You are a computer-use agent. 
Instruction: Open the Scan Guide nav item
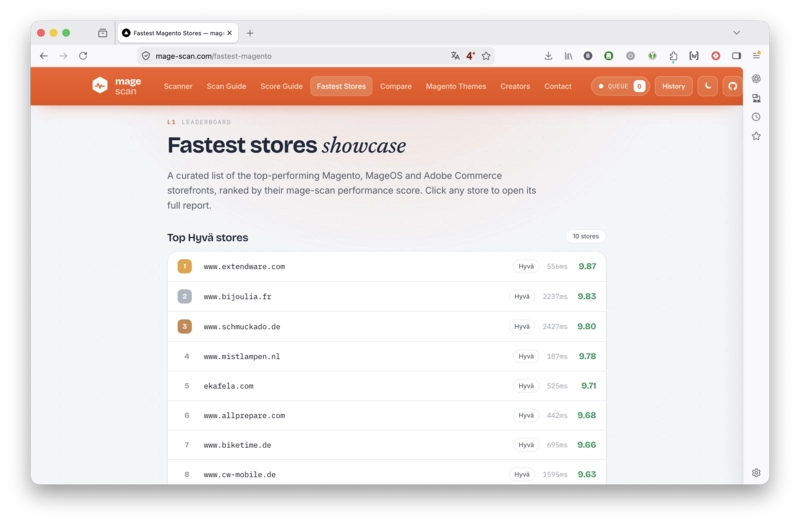pos(226,86)
